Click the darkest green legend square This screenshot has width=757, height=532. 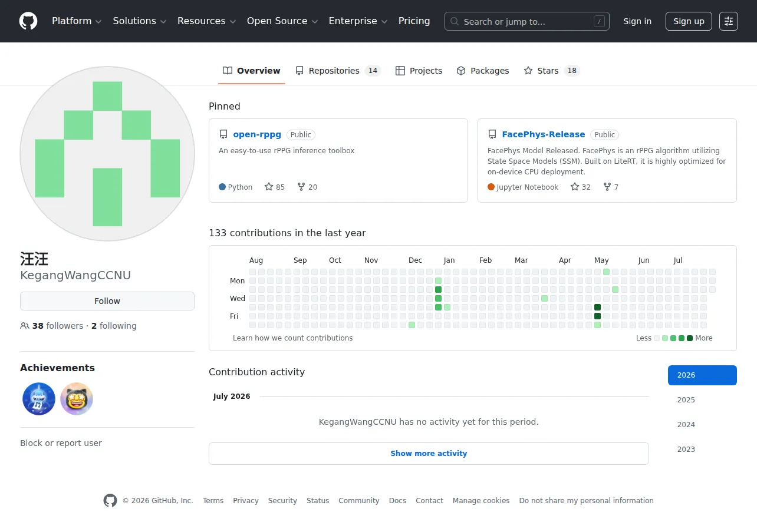[x=690, y=338]
